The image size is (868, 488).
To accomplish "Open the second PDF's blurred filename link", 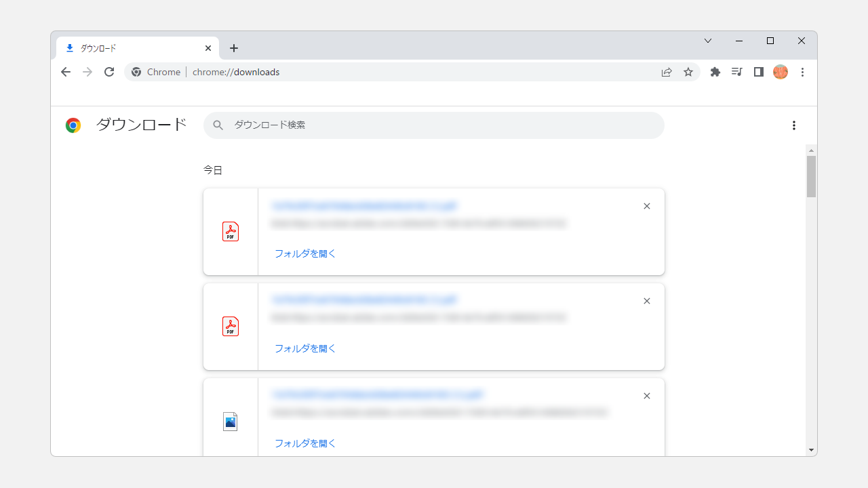I will point(365,300).
